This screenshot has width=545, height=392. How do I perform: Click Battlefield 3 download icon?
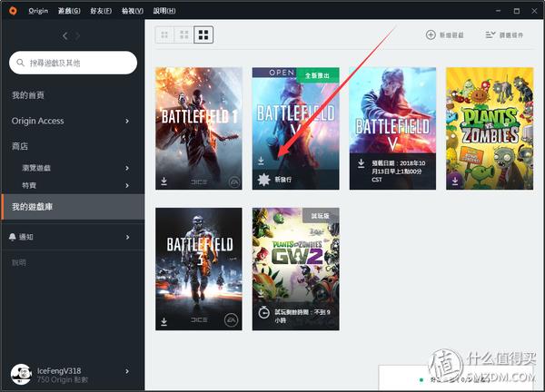164,322
